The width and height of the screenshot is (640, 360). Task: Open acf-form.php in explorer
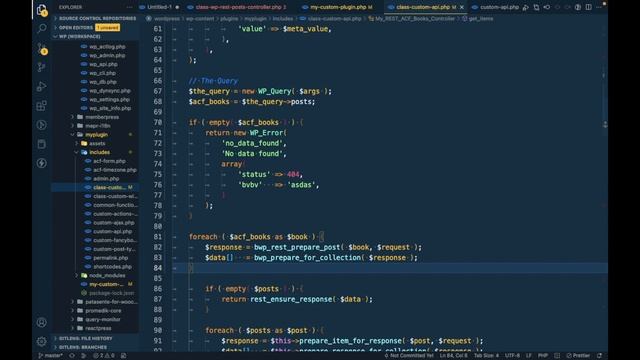pos(109,161)
